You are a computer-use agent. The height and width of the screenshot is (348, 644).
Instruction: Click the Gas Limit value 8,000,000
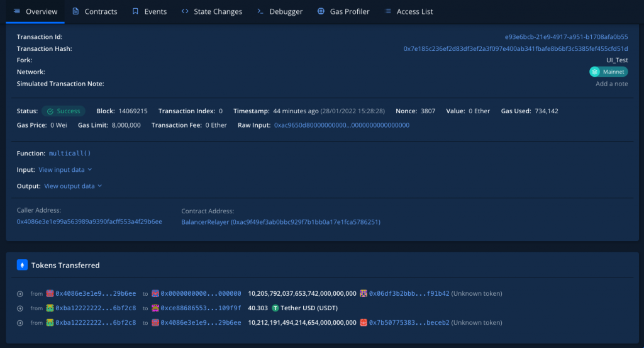click(126, 125)
